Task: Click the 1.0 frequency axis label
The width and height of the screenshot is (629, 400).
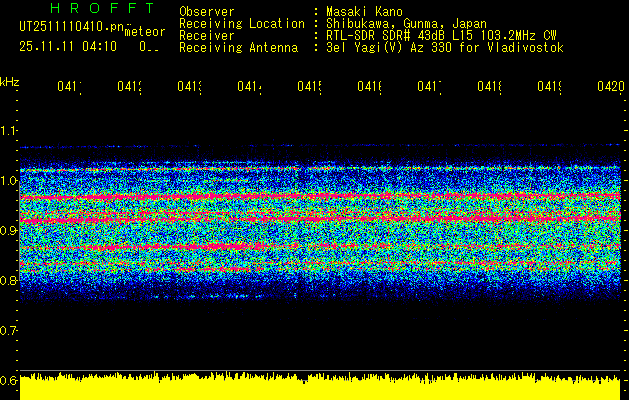Action: 8,181
